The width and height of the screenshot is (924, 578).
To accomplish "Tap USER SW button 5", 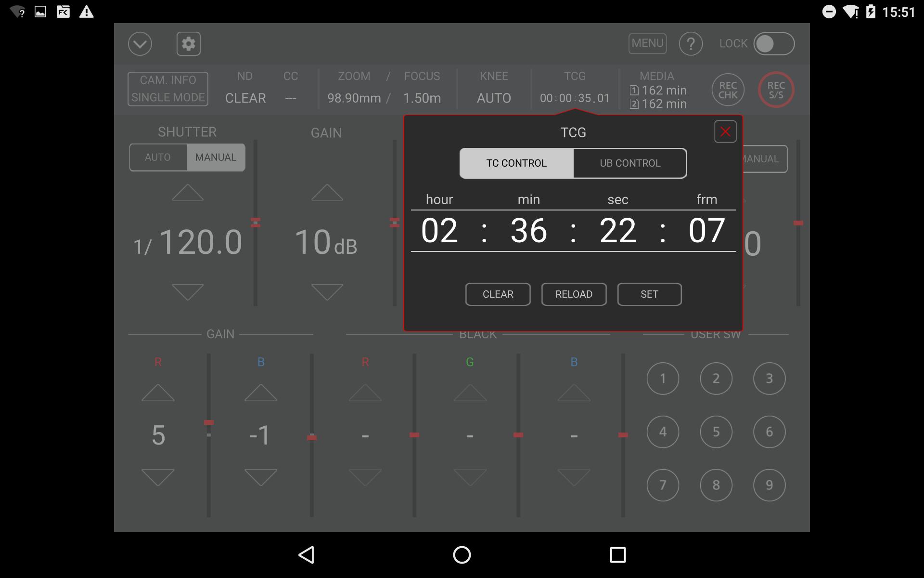I will pos(716,432).
